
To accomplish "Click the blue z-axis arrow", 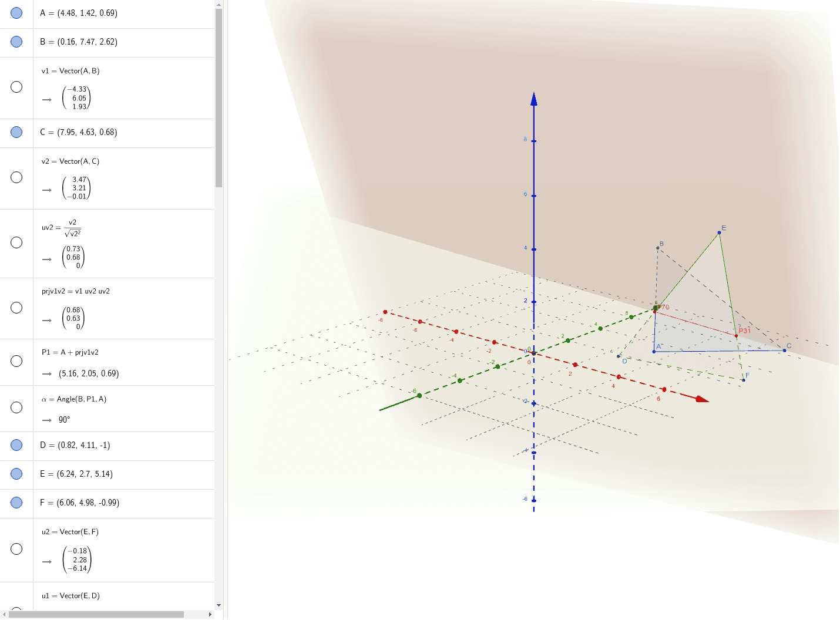I will coord(533,100).
